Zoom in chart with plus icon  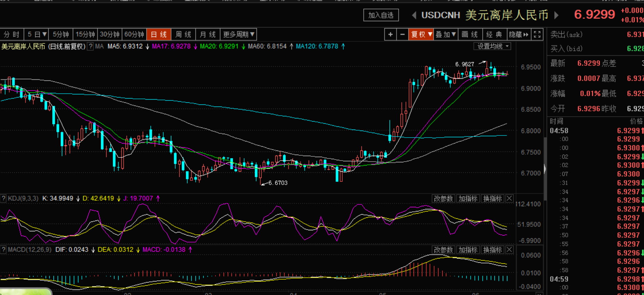coord(390,34)
